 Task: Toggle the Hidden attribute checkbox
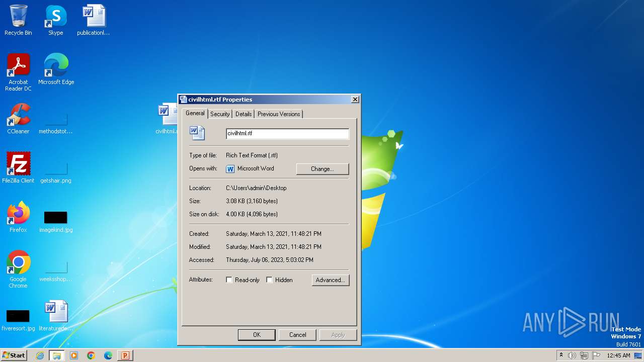tap(269, 280)
